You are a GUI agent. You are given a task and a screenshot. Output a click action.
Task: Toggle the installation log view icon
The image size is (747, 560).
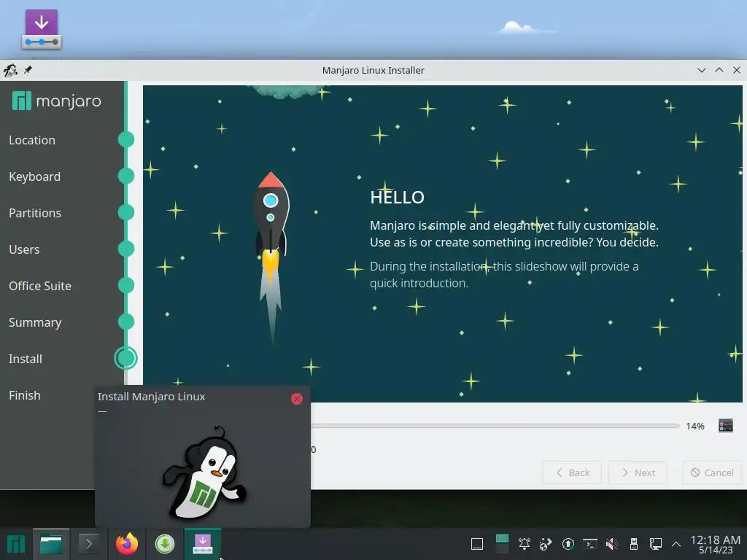726,425
